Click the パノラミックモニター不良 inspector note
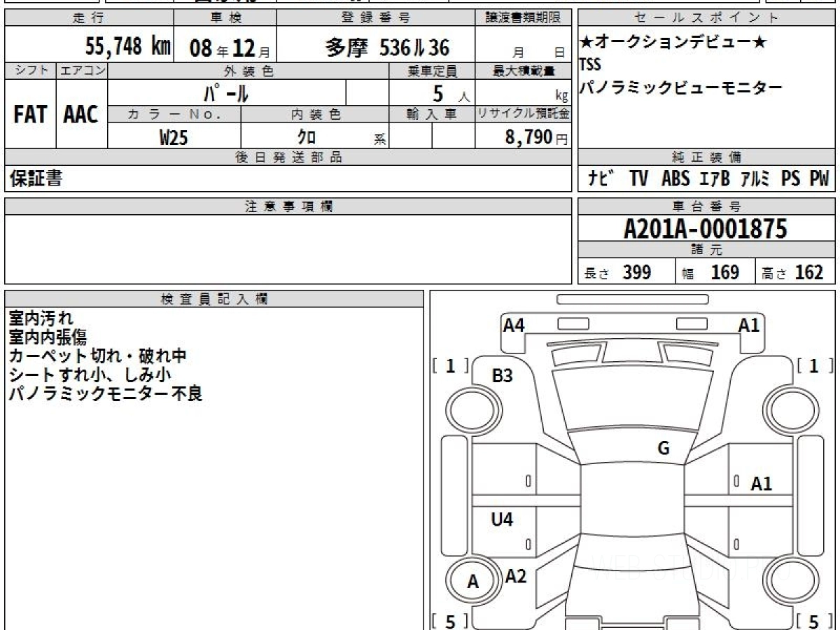 click(105, 393)
